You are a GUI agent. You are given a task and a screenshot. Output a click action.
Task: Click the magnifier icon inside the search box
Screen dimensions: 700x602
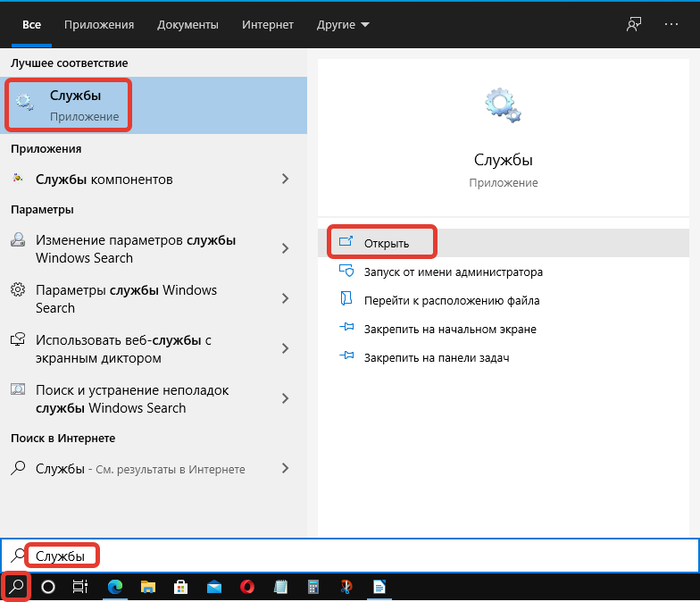[18, 556]
